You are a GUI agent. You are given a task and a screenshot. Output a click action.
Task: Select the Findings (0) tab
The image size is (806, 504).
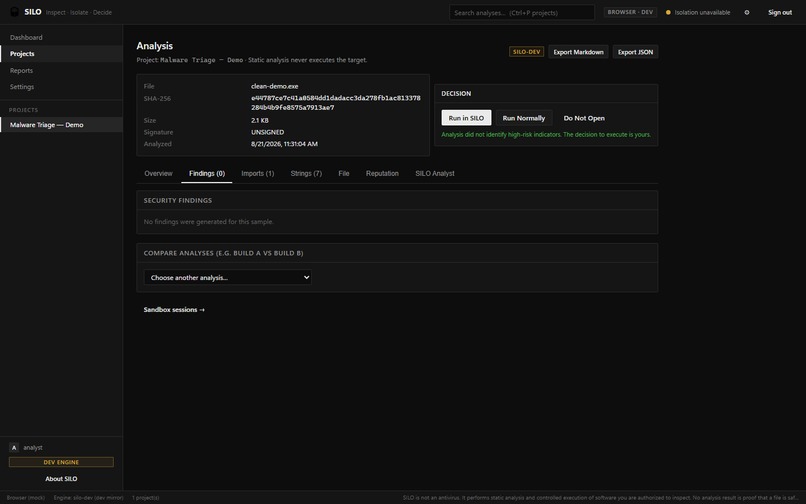(x=207, y=173)
